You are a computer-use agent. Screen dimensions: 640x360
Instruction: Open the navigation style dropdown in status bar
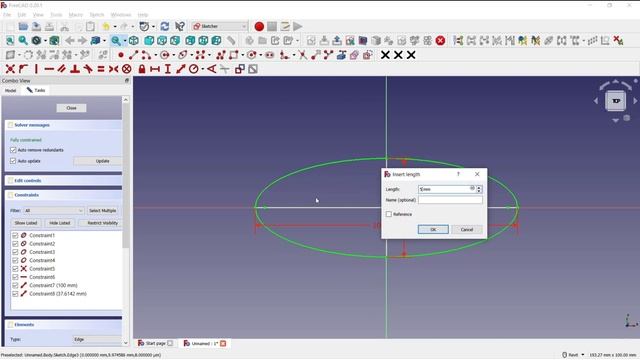coord(582,355)
